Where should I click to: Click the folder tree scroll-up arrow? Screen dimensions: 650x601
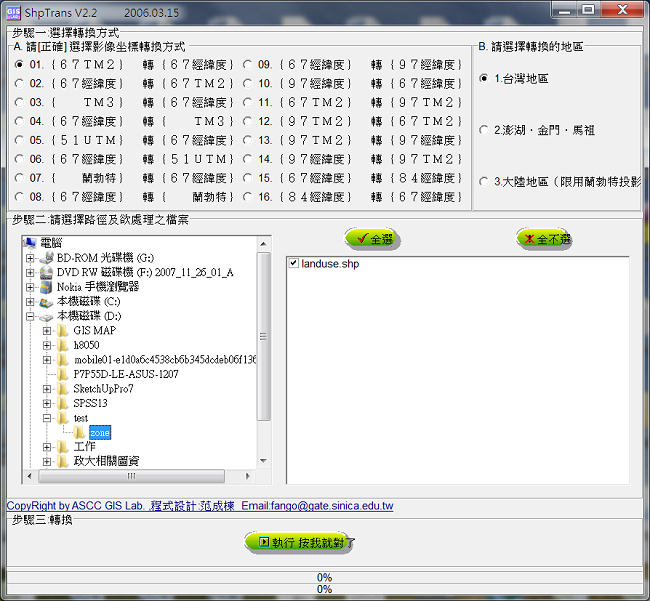tap(263, 244)
